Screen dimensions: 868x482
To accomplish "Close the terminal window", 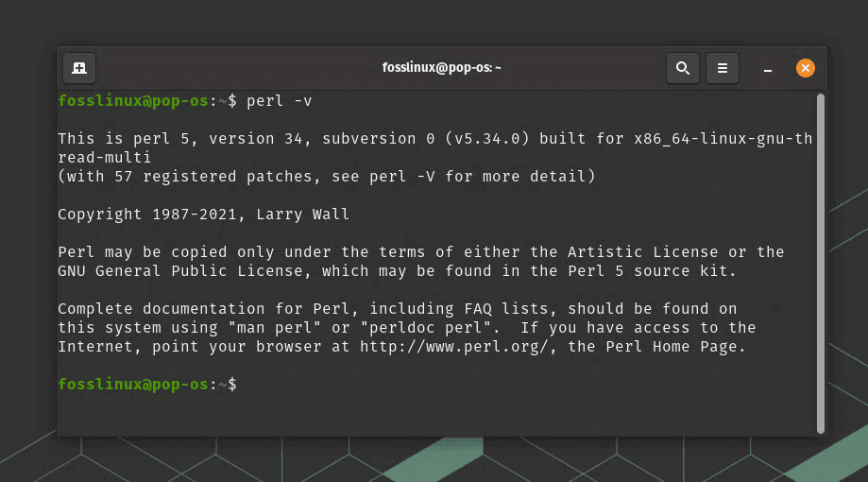I will (806, 68).
